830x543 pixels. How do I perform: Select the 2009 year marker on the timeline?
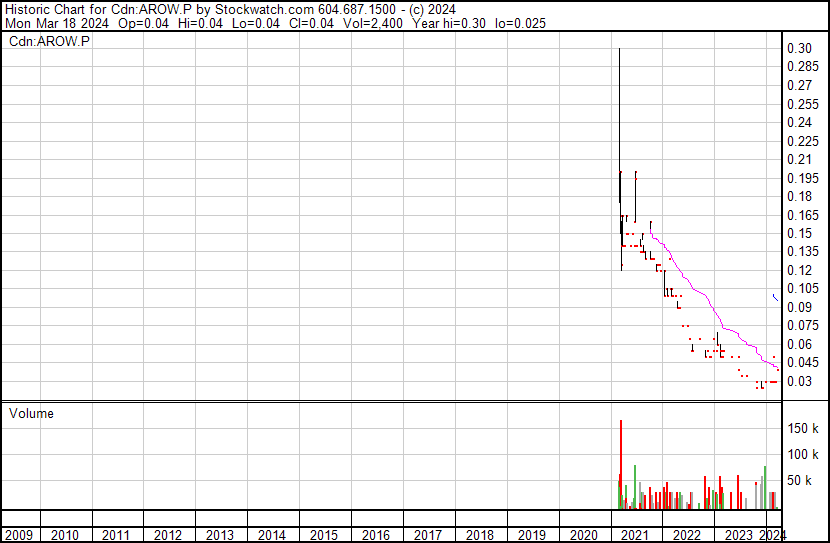pos(18,535)
